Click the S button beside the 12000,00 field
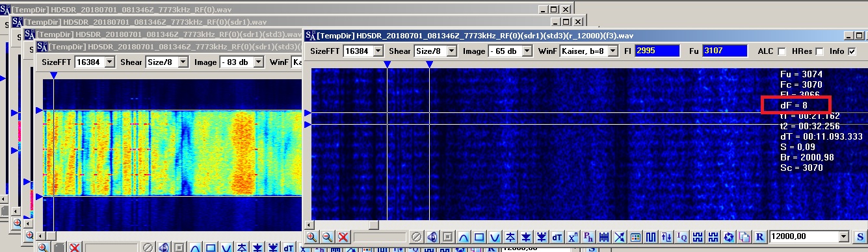This screenshot has width=868, height=252. point(860,236)
